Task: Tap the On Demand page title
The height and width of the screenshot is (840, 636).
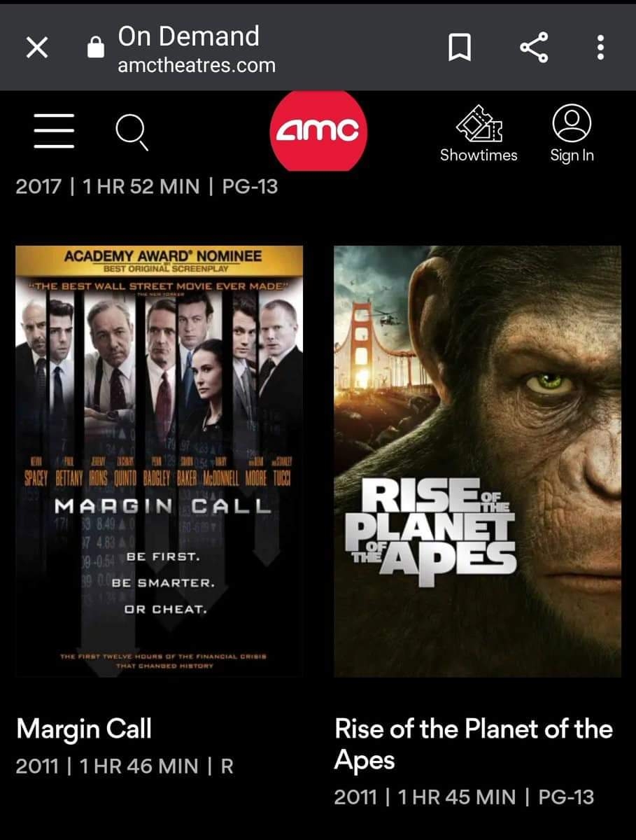Action: [189, 36]
